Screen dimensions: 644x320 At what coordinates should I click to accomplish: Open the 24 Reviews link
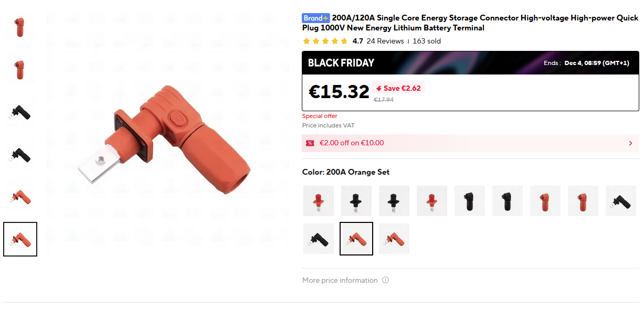point(385,41)
